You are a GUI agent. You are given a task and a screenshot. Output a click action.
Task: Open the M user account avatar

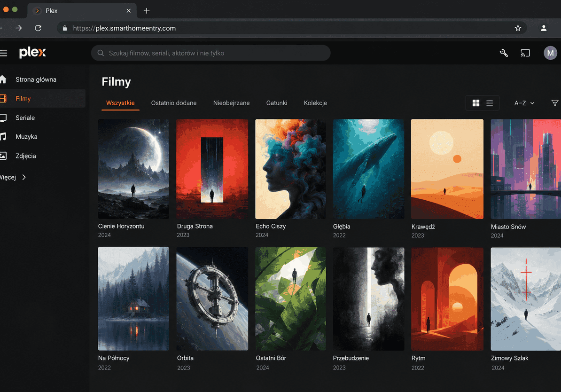pos(550,53)
